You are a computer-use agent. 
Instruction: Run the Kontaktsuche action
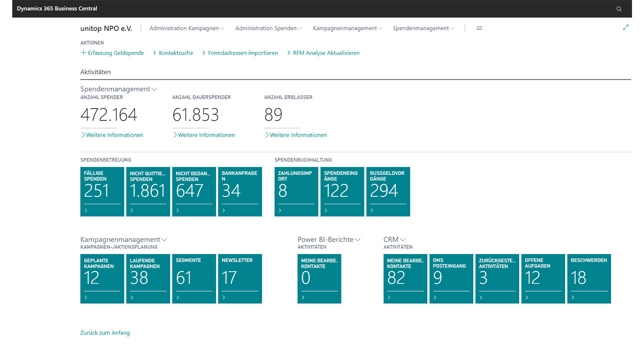pos(175,52)
